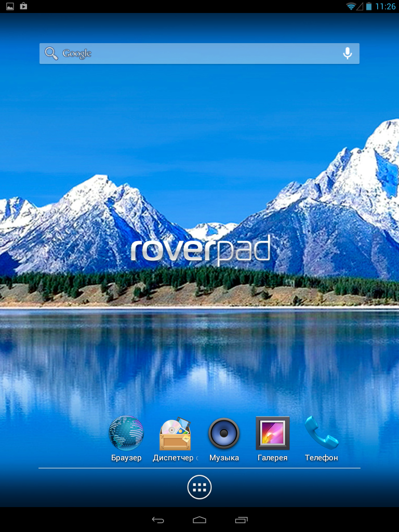The image size is (399, 532).
Task: Tap the Браузер label
Action: pos(126,458)
